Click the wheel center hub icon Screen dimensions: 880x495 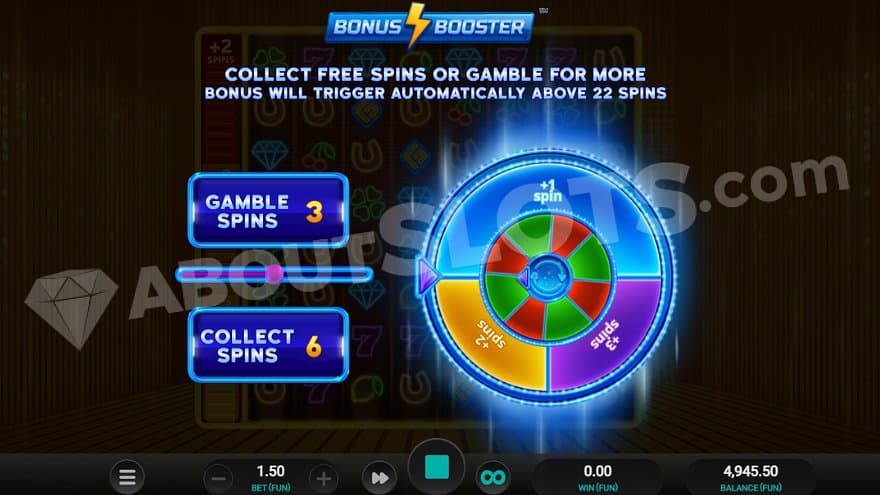click(547, 276)
